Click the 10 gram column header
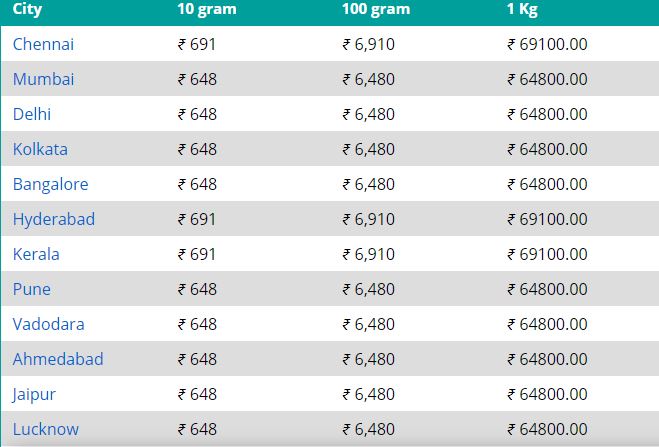The height and width of the screenshot is (447, 659). coord(207,9)
